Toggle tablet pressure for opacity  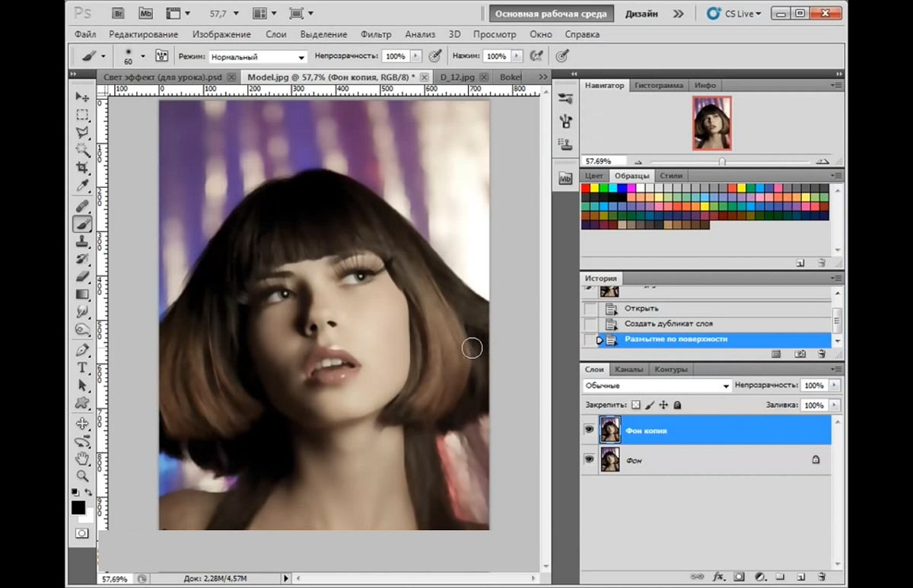pyautogui.click(x=435, y=56)
